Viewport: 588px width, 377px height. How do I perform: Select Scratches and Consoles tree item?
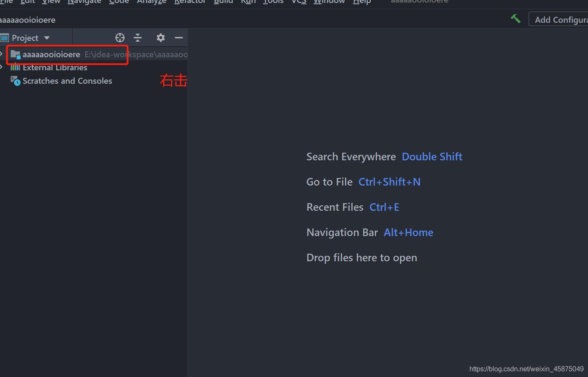pyautogui.click(x=67, y=81)
